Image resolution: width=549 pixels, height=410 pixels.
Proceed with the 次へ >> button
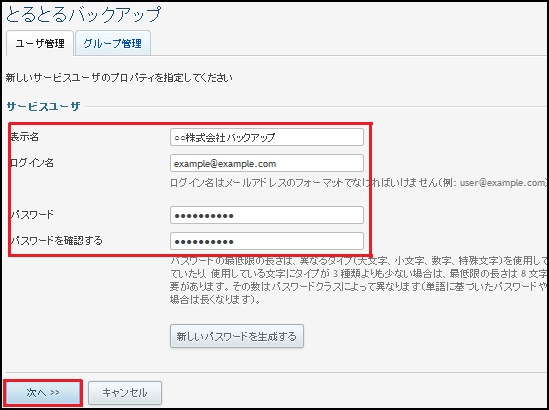click(43, 393)
